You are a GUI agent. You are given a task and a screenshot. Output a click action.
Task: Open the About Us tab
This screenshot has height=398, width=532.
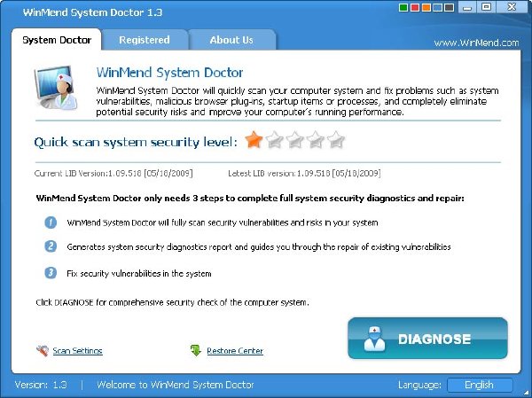(231, 40)
